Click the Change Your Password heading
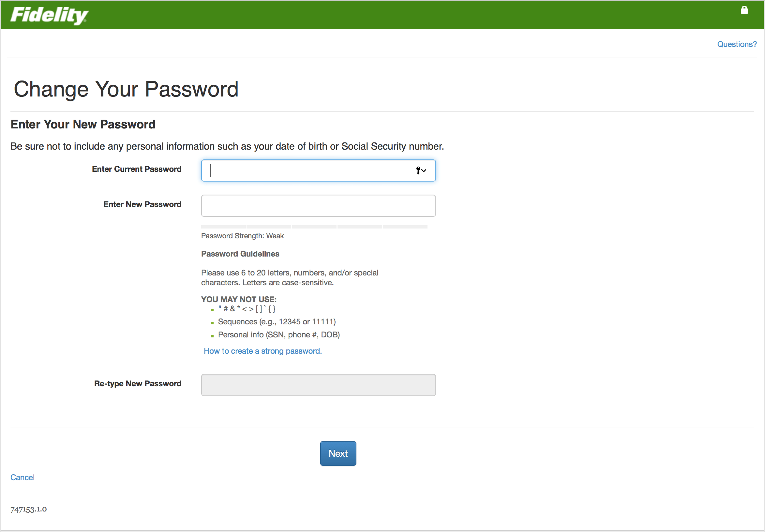This screenshot has width=765, height=532. pyautogui.click(x=126, y=89)
